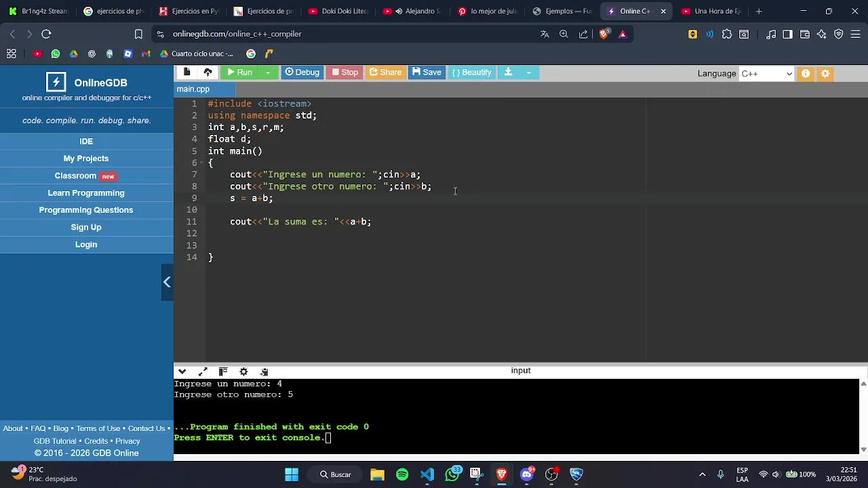The height and width of the screenshot is (488, 868).
Task: Click Sign Up in the sidebar
Action: [86, 227]
